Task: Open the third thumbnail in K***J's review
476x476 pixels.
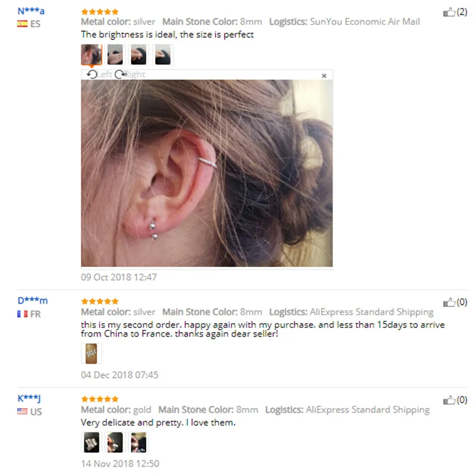Action: tap(139, 442)
